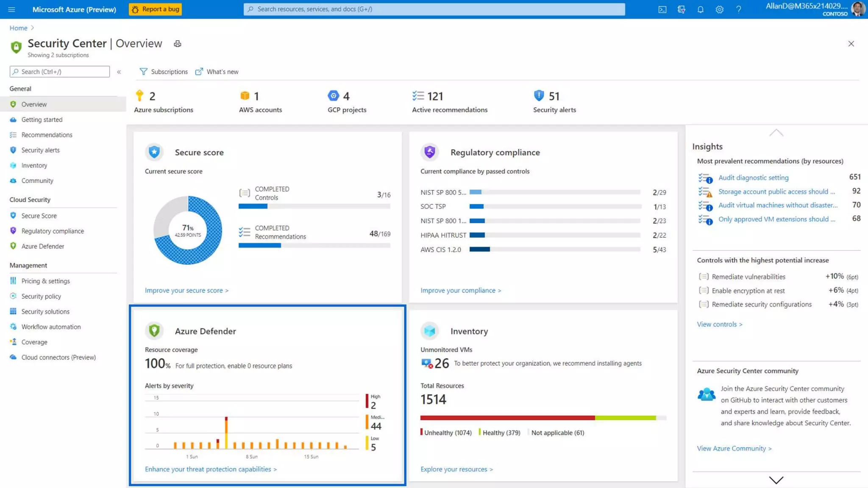The height and width of the screenshot is (488, 868).
Task: Click the print icon beside Overview title
Action: (x=178, y=44)
